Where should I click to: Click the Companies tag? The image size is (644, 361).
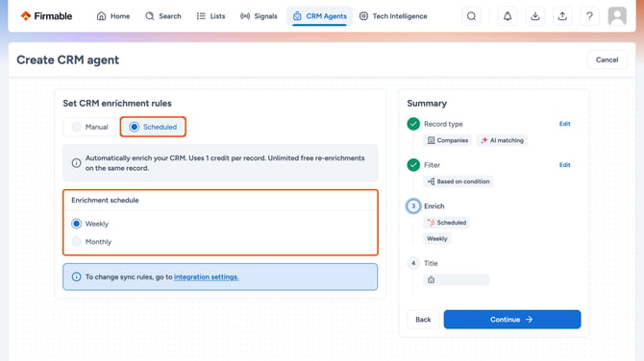pos(448,140)
